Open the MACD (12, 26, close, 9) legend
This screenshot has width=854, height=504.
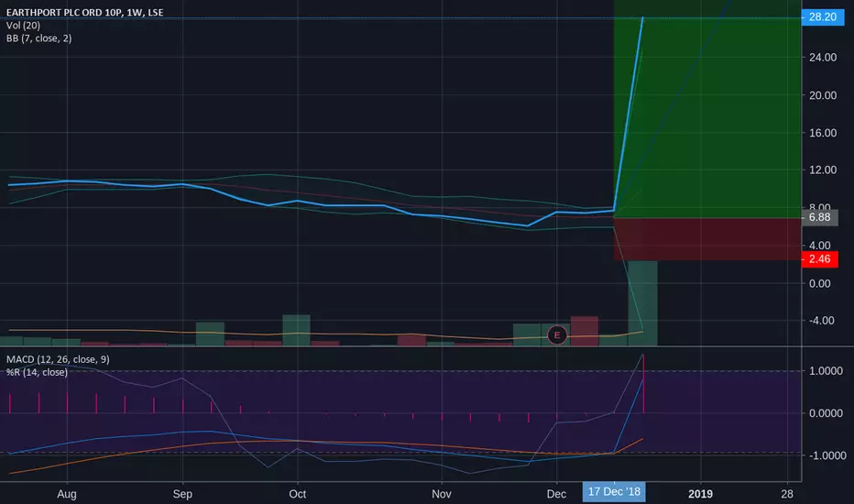(x=58, y=359)
